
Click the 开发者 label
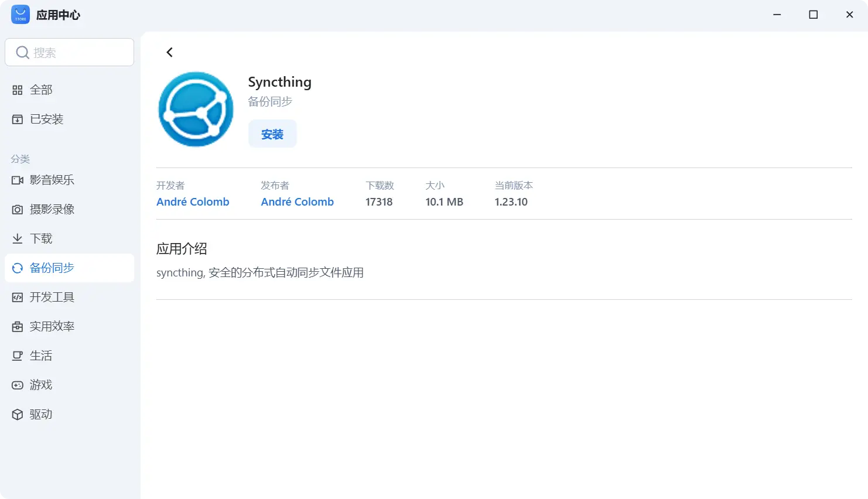pyautogui.click(x=170, y=185)
